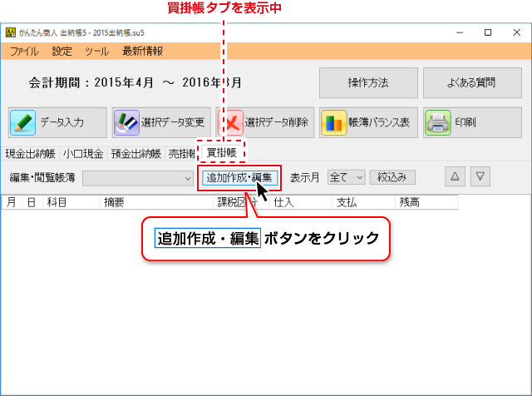Open the ファイル menu
Image resolution: width=532 pixels, height=396 pixels.
24,52
